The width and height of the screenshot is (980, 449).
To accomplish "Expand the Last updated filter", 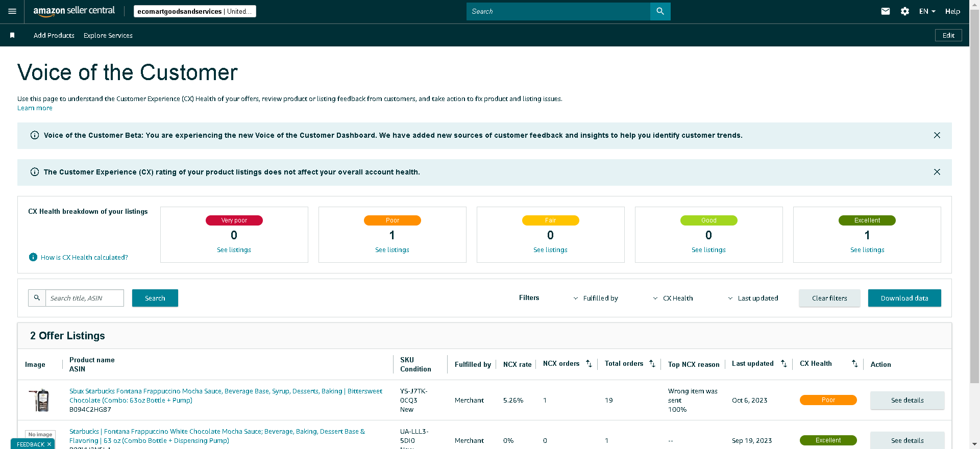I will [x=752, y=298].
